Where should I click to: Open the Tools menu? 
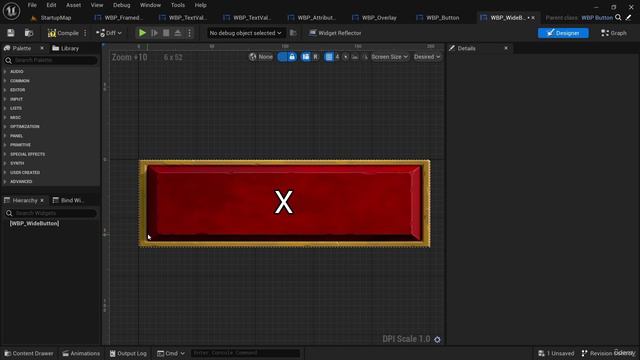pos(178,5)
